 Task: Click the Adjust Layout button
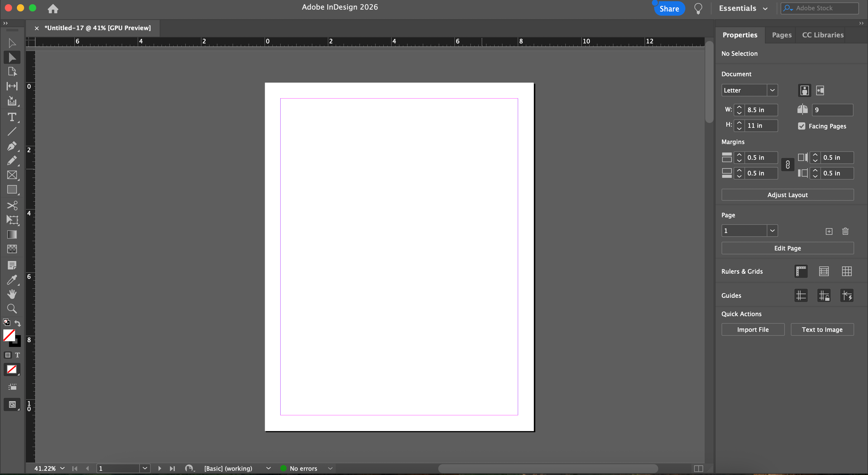coord(787,195)
